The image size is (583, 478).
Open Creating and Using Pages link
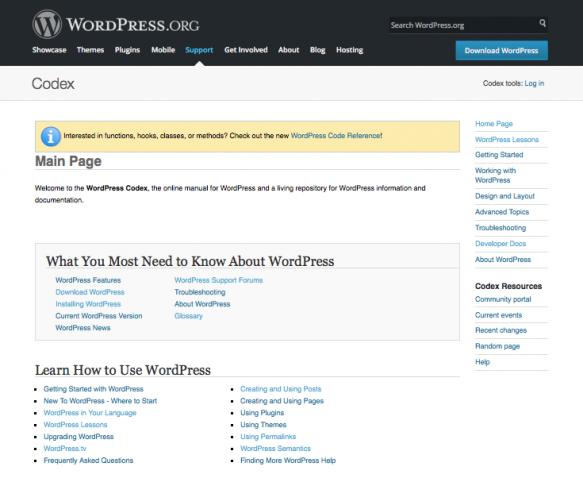tap(282, 401)
